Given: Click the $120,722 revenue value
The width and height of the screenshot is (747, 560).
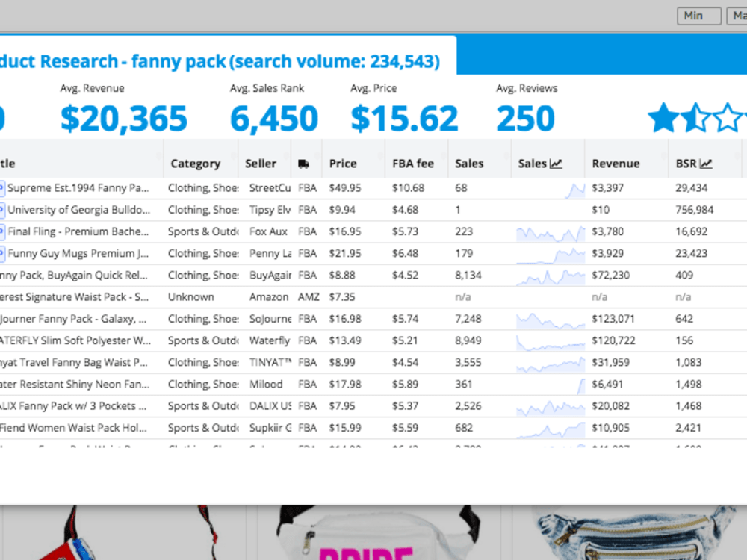Looking at the screenshot, I should 613,340.
